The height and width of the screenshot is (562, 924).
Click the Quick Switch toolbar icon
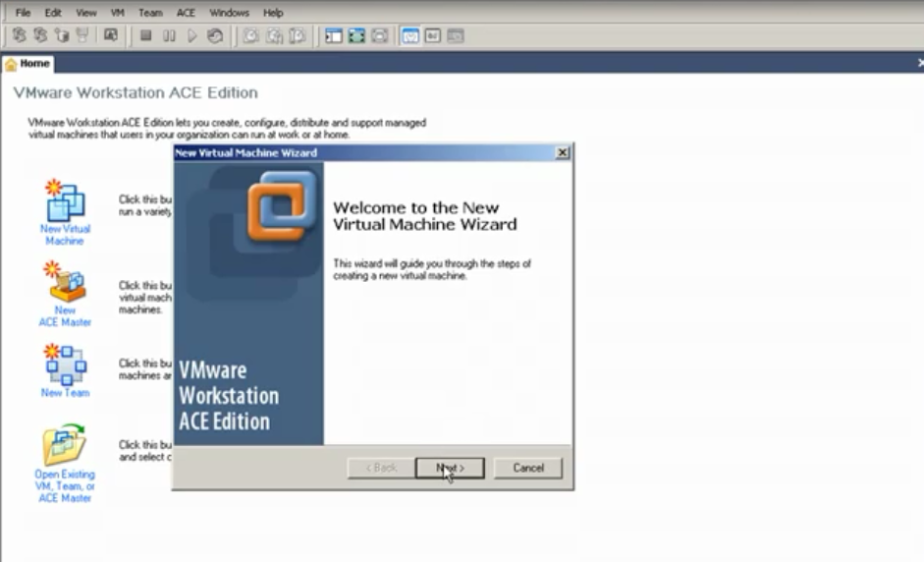pyautogui.click(x=379, y=36)
